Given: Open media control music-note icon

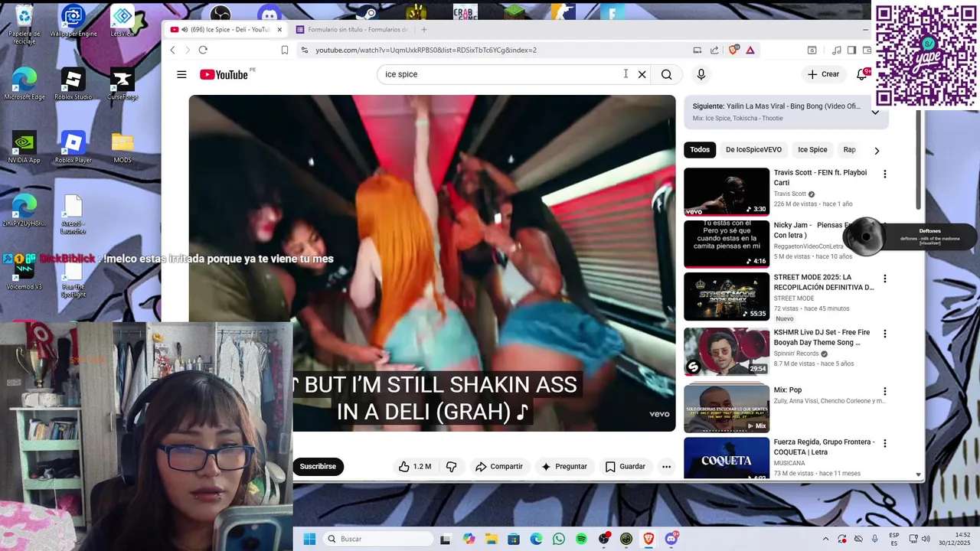Looking at the screenshot, I should pyautogui.click(x=837, y=50).
